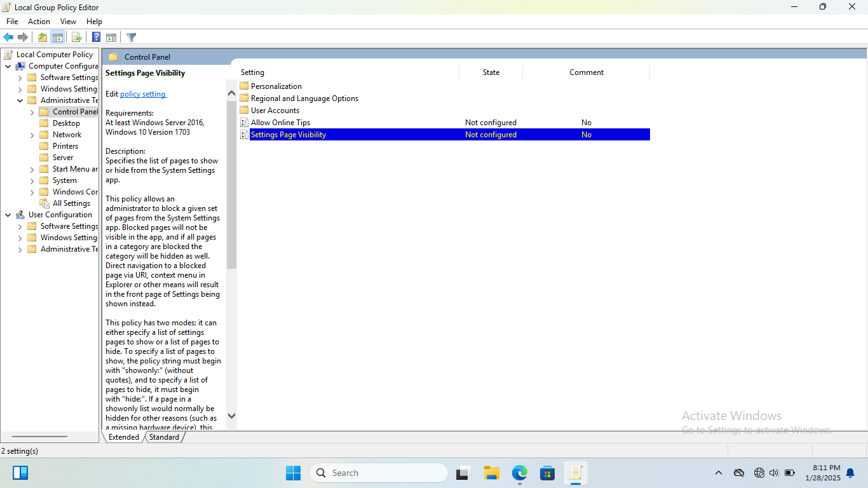
Task: Open the Action menu
Action: pos(39,22)
